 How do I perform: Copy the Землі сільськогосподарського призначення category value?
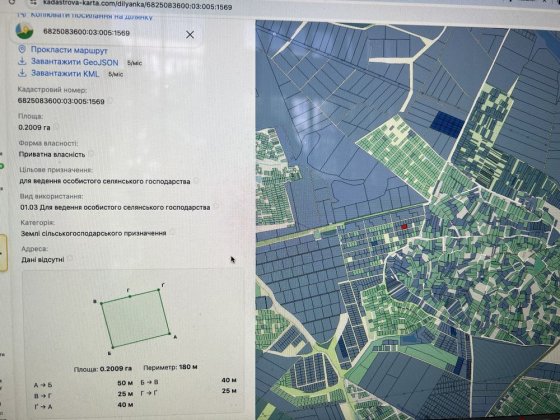(x=172, y=232)
